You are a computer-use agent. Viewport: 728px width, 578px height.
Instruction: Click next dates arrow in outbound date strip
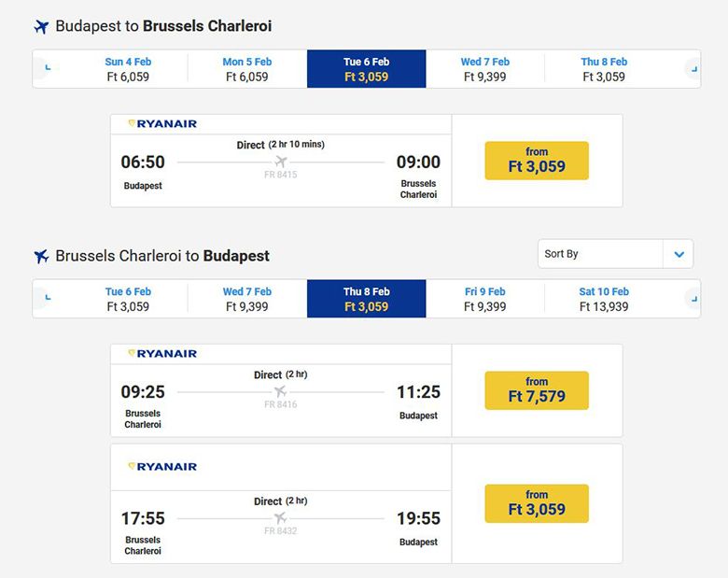(692, 69)
